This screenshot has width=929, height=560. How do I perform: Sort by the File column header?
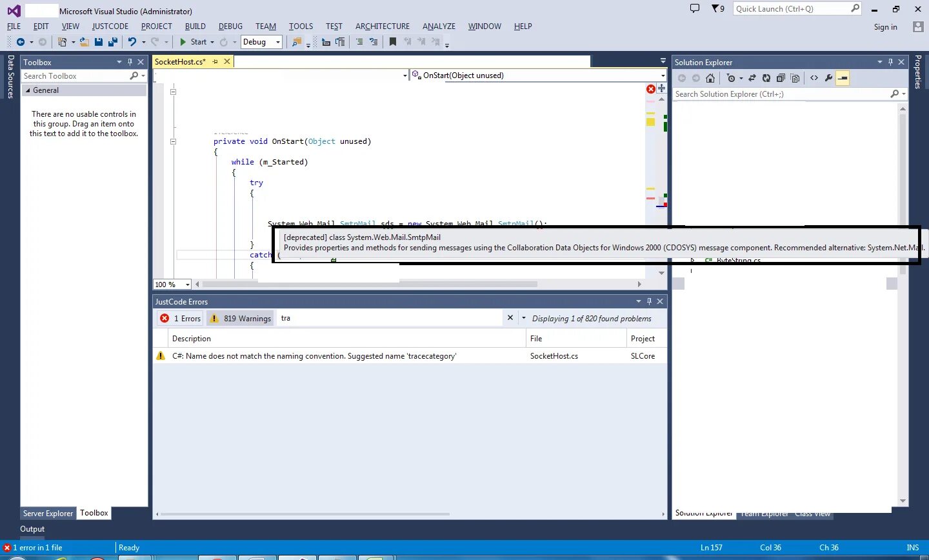point(576,339)
